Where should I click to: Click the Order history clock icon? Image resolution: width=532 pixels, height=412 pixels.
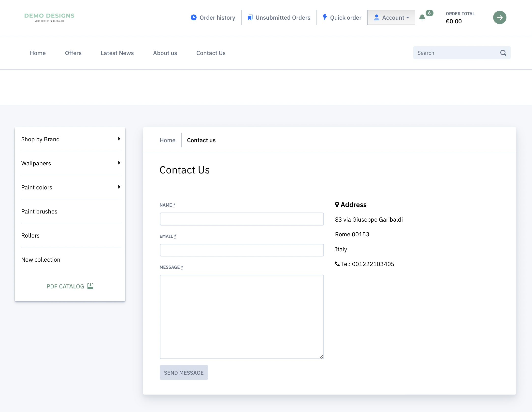tap(193, 17)
